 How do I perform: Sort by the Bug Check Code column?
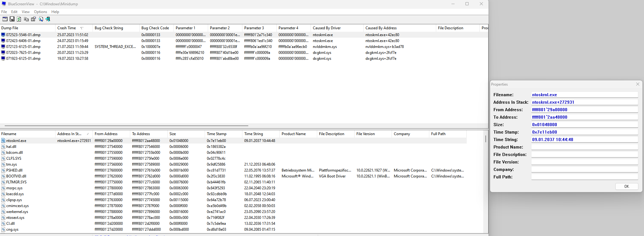pos(157,28)
